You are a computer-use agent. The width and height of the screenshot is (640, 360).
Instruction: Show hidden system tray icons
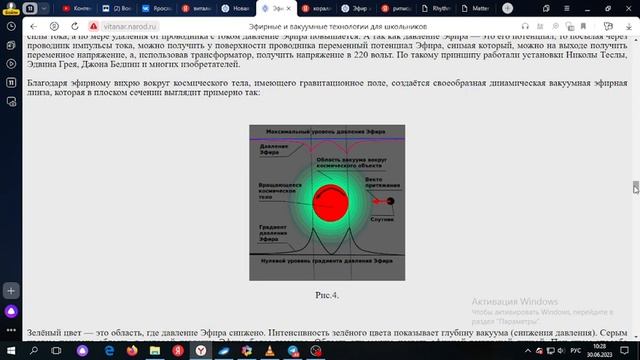pos(528,351)
